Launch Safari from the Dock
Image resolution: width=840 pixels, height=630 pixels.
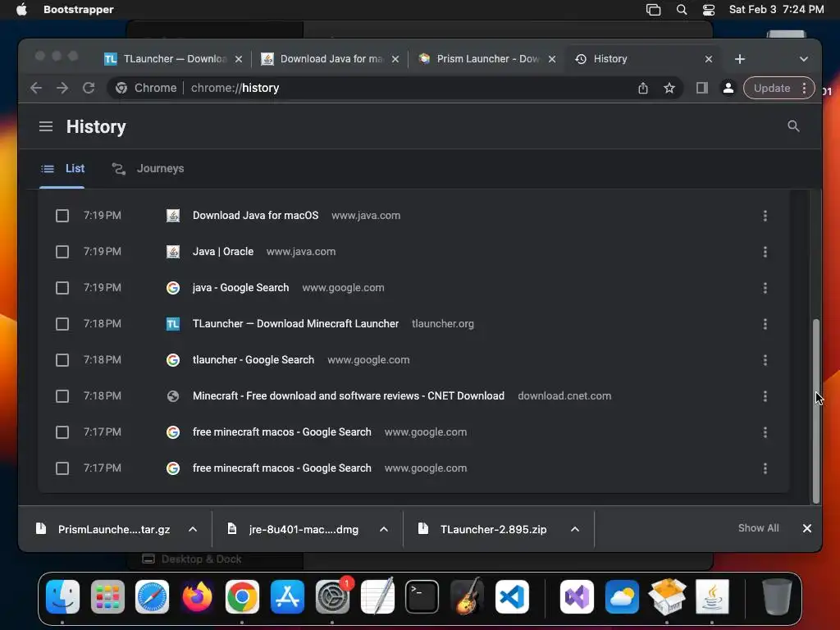tap(152, 597)
